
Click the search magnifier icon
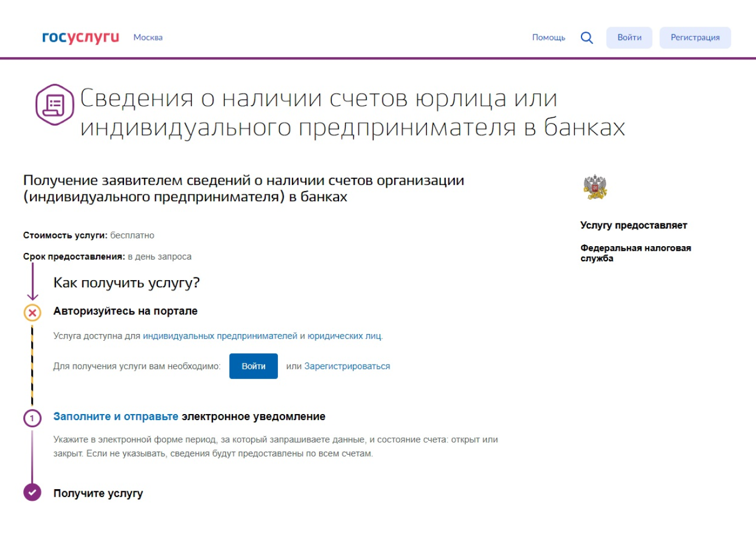tap(586, 37)
